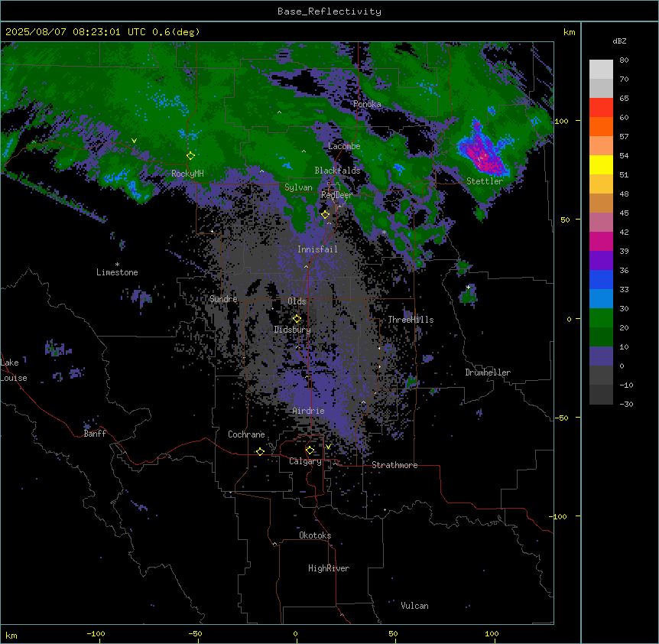Pick the white 70-80 dBZ legend color
659x644 pixels.
tap(601, 70)
